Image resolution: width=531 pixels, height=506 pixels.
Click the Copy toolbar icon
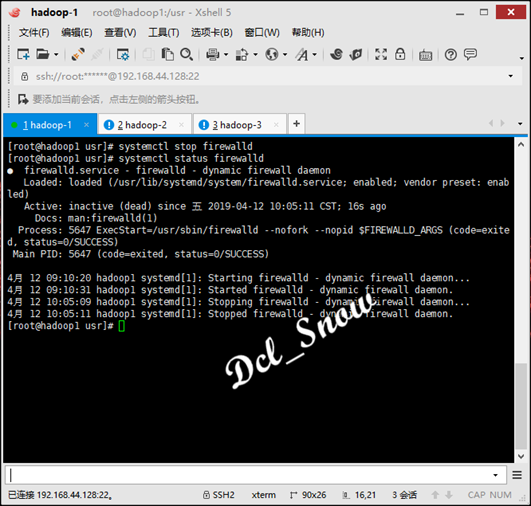click(x=148, y=54)
